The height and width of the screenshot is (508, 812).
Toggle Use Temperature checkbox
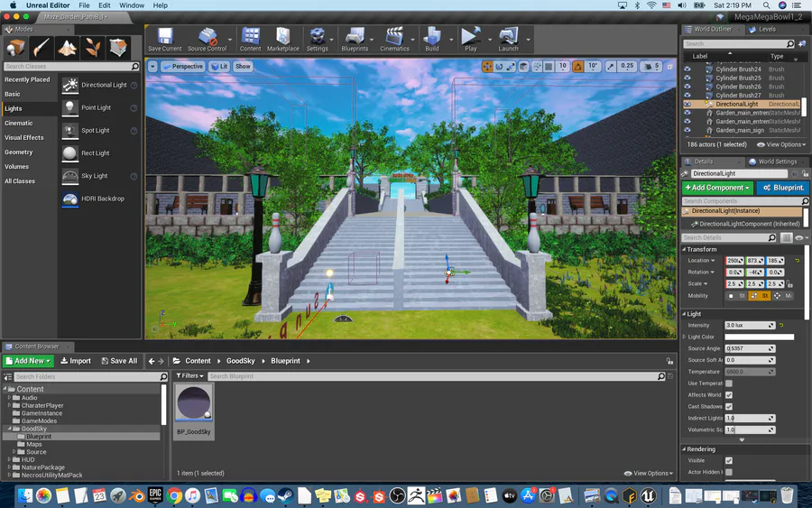click(729, 383)
